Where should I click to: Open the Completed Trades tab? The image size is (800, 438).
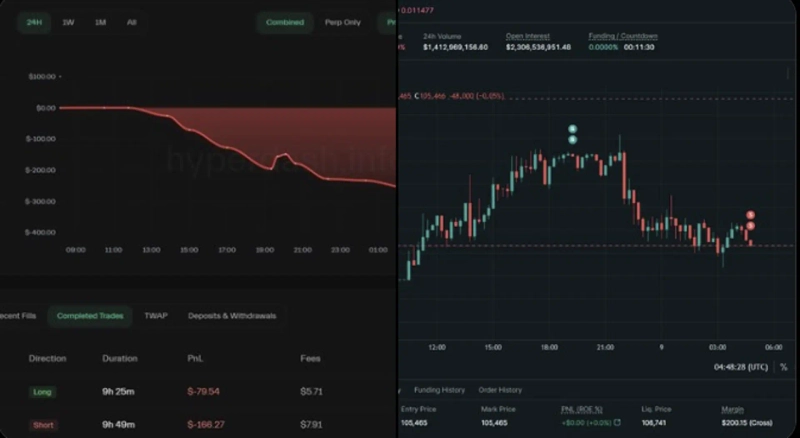point(90,316)
